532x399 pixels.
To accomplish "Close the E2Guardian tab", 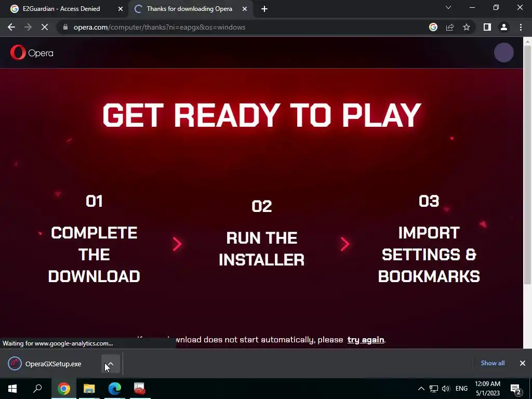I will coord(121,9).
